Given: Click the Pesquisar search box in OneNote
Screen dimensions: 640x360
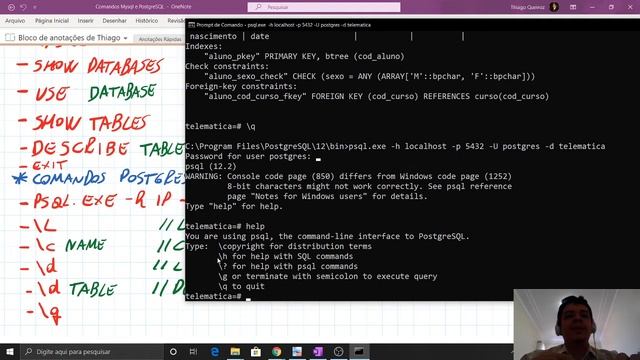Looking at the screenshot, I should click(x=324, y=7).
